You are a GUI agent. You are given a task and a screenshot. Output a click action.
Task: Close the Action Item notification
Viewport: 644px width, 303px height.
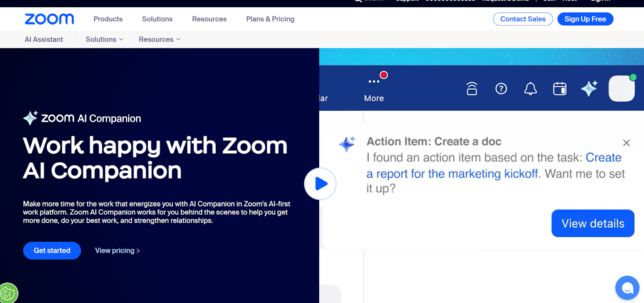pos(626,143)
